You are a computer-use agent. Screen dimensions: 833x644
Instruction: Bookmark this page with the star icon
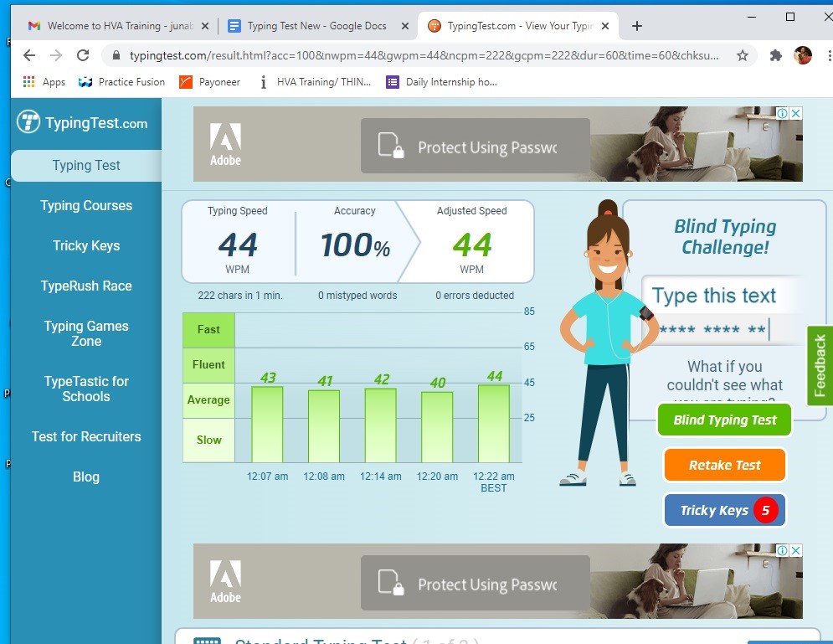tap(742, 55)
